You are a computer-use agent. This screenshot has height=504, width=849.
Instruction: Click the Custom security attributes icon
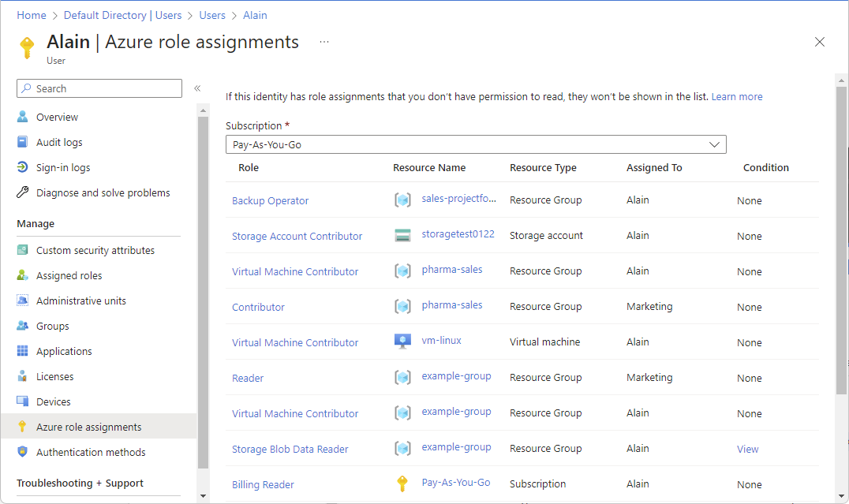pyautogui.click(x=23, y=250)
